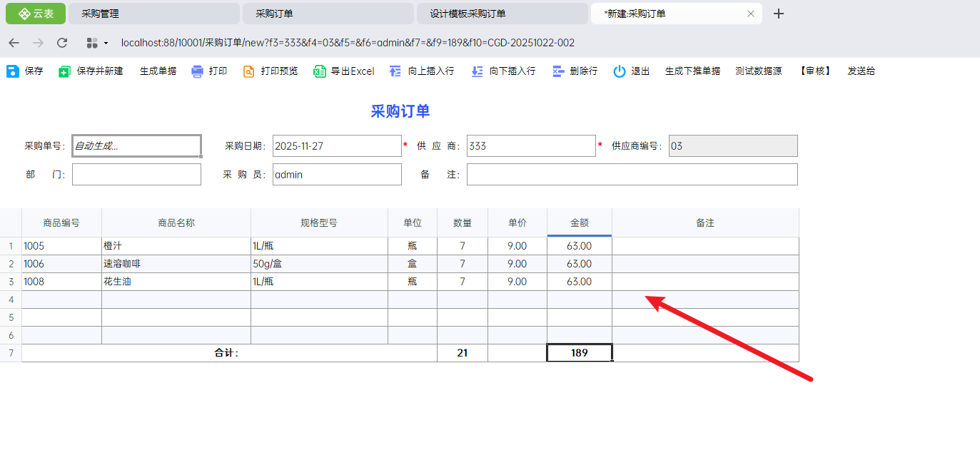Open a new tab with plus button

(x=779, y=14)
